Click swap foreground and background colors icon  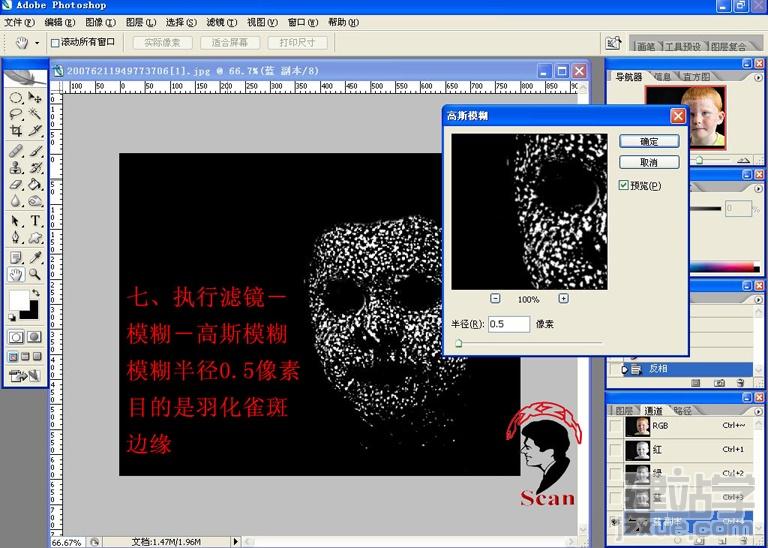pyautogui.click(x=35, y=293)
